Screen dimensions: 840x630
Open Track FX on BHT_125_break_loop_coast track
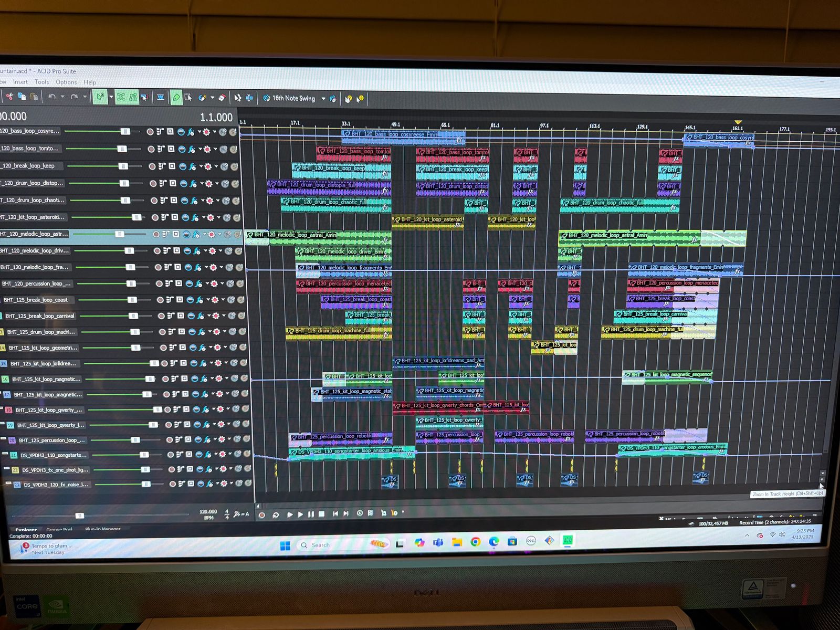[x=199, y=300]
